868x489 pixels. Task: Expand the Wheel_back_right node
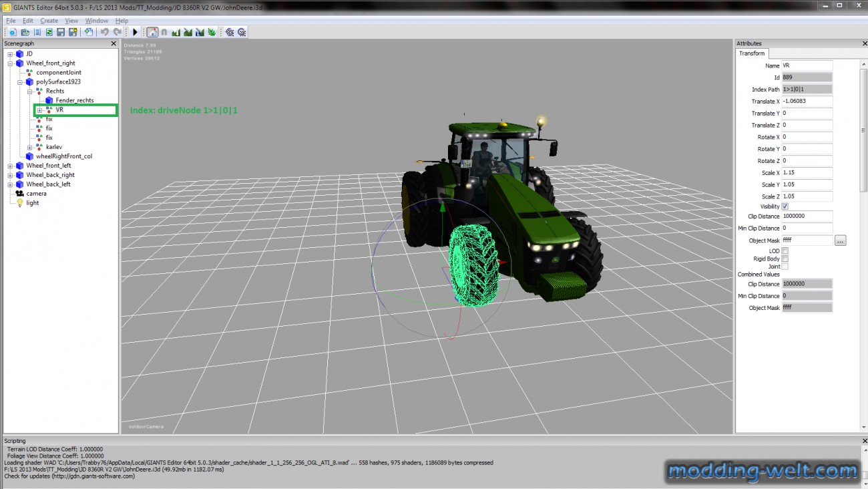(11, 175)
